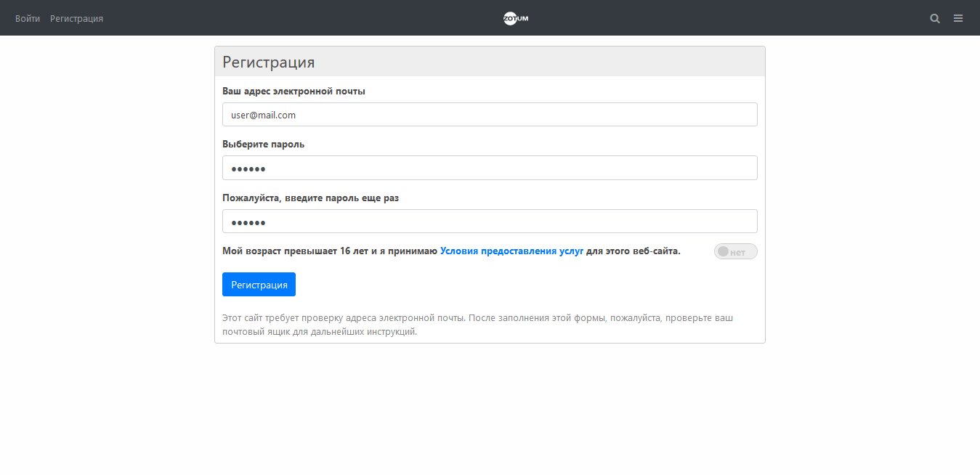Click the Войти link
Image resolution: width=980 pixels, height=475 pixels.
(x=28, y=18)
